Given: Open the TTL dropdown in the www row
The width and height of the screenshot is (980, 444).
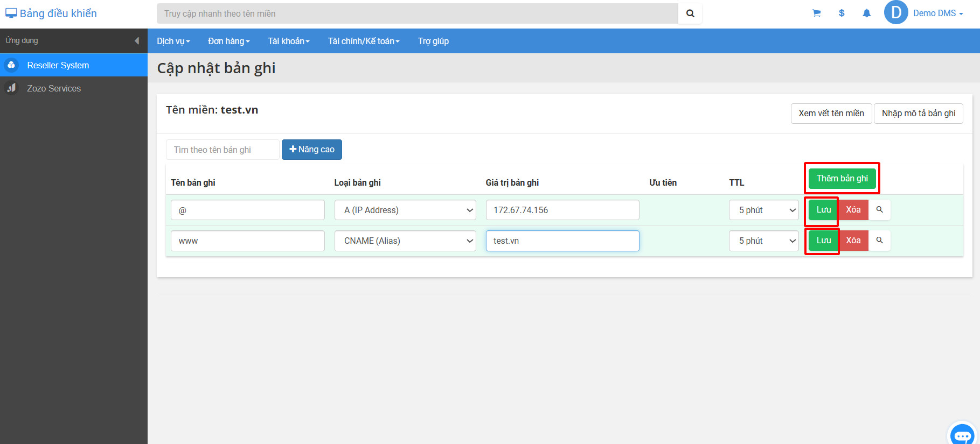Looking at the screenshot, I should pos(764,241).
